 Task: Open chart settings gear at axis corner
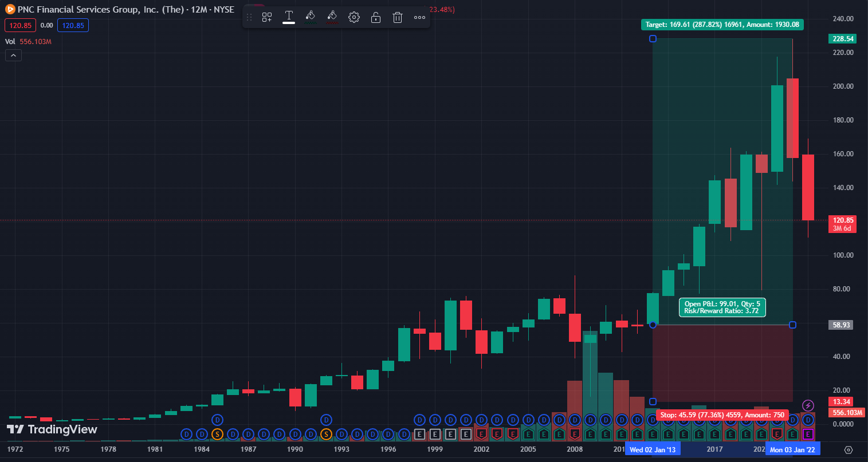pyautogui.click(x=849, y=450)
